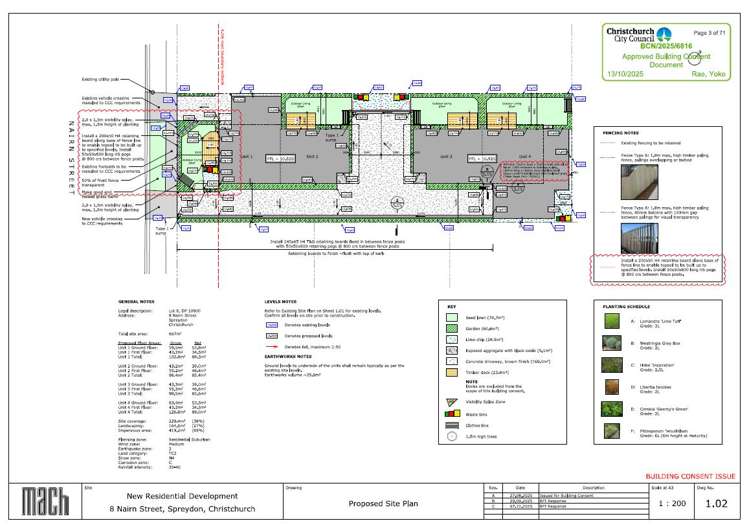The image size is (749, 532).
Task: Select the Timber deck key swatch
Action: point(453,370)
